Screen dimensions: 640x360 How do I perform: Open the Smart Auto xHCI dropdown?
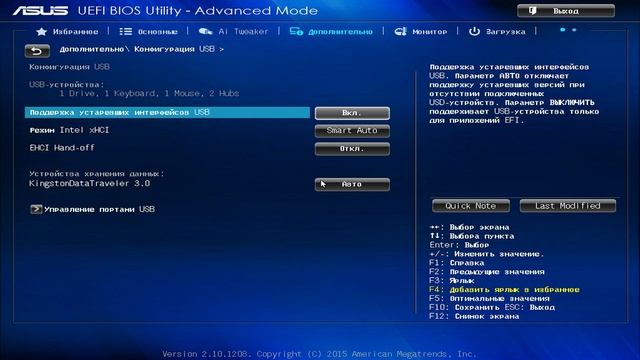point(352,131)
